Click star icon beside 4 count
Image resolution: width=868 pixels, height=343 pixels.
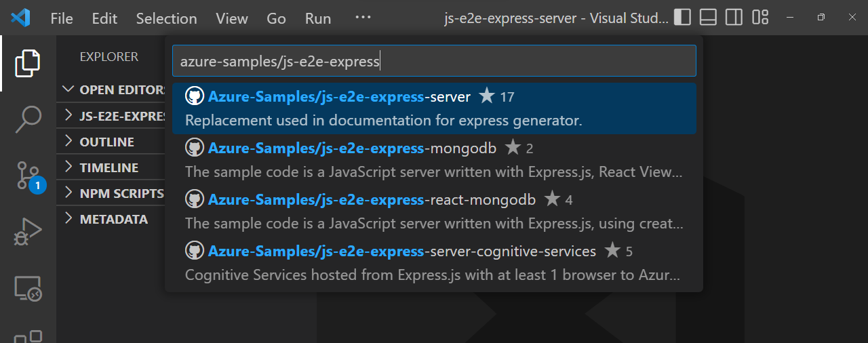click(553, 199)
